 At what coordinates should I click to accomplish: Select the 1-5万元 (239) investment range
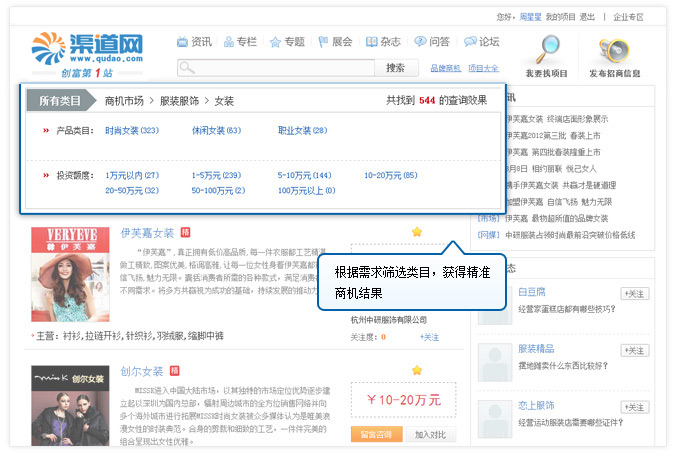216,175
